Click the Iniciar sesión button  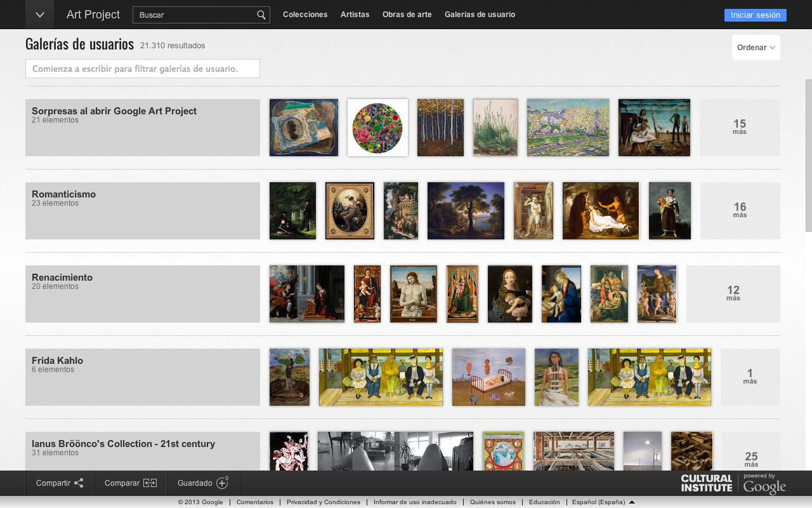(x=755, y=15)
